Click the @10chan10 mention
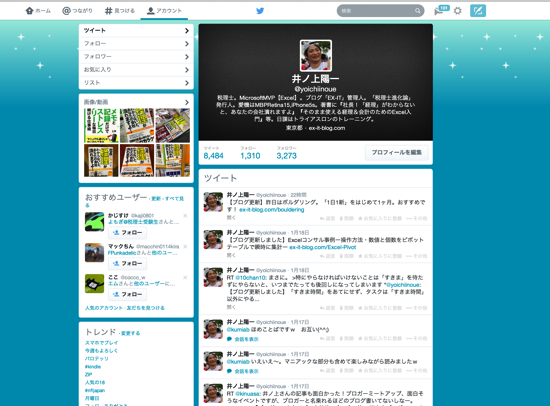This screenshot has height=406, width=550. pos(251,278)
